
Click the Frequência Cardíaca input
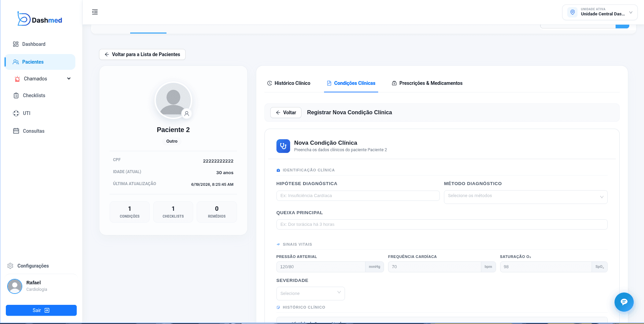(434, 267)
